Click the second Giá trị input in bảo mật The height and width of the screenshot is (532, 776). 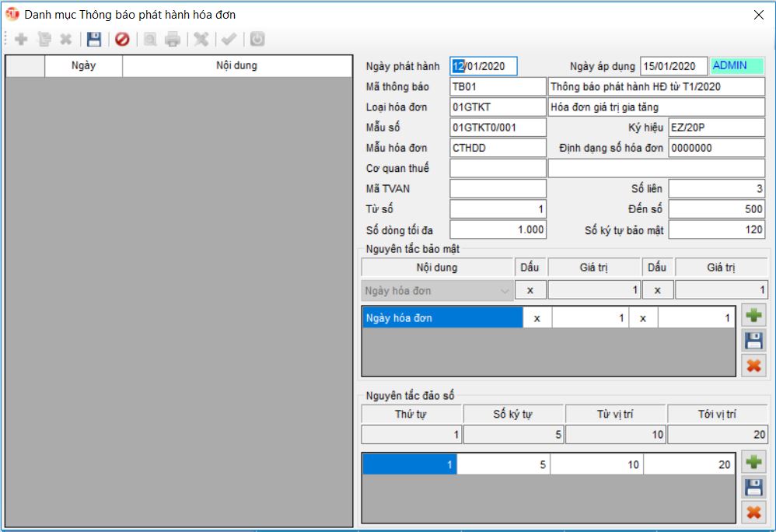pos(721,290)
